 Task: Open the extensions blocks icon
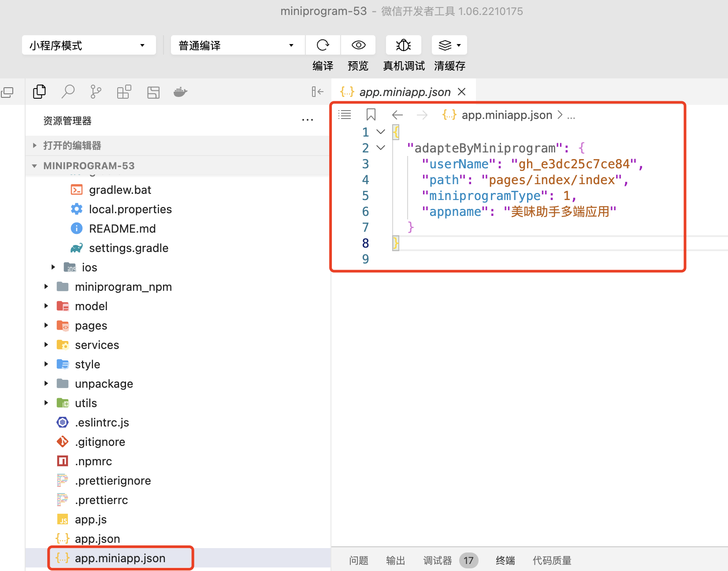[x=124, y=92]
